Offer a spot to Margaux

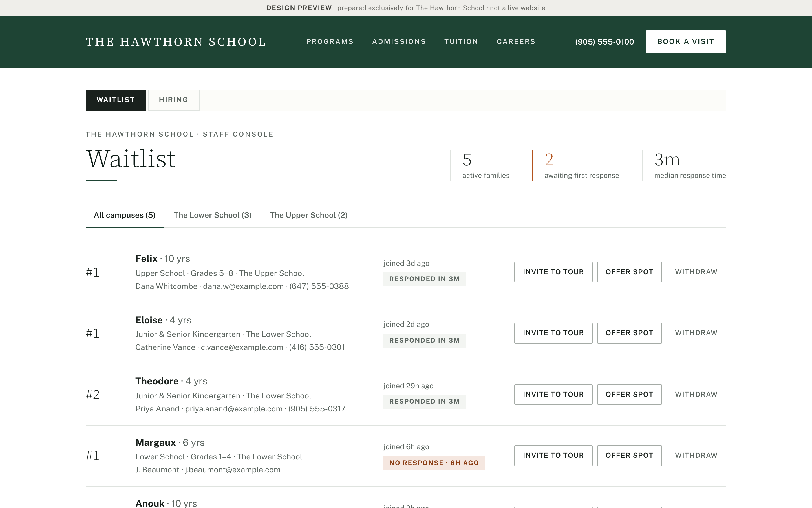[630, 456]
